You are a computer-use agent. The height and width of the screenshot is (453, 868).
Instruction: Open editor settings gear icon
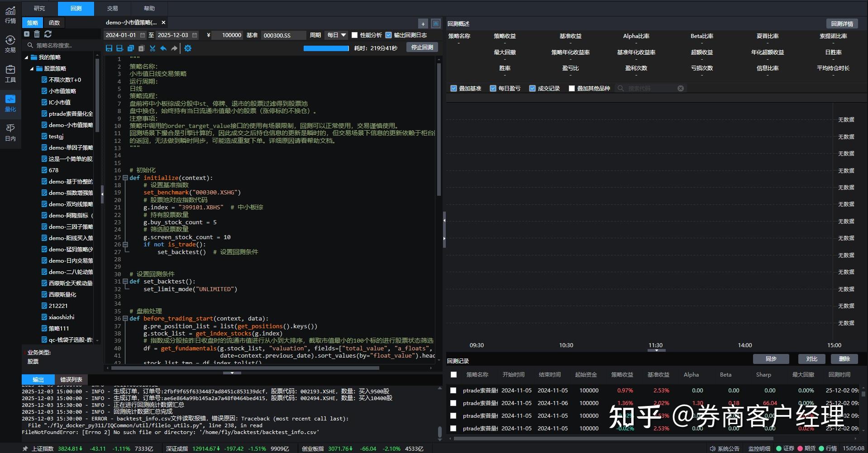point(188,48)
